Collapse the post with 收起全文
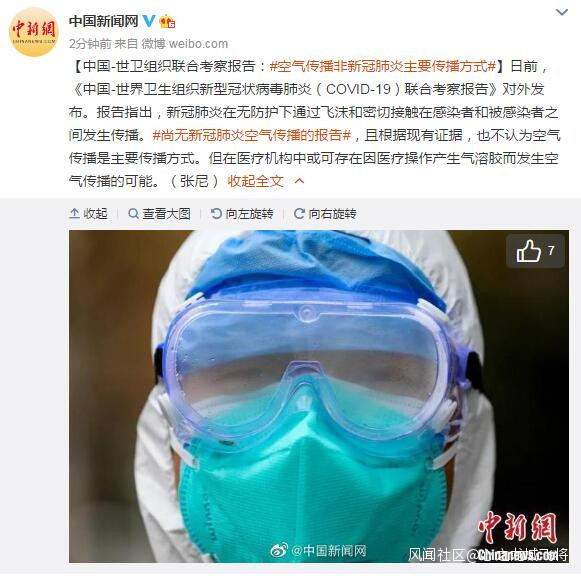Viewport: 581px width, 576px height. point(255,181)
